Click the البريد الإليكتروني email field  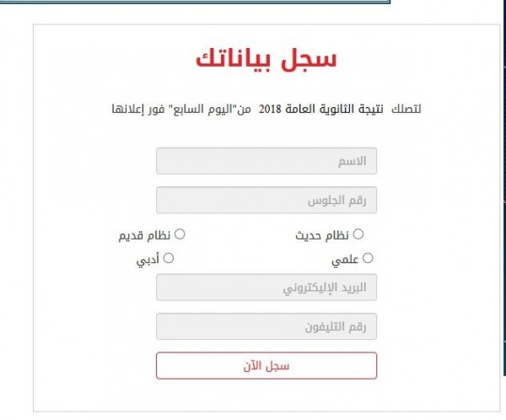click(x=266, y=288)
